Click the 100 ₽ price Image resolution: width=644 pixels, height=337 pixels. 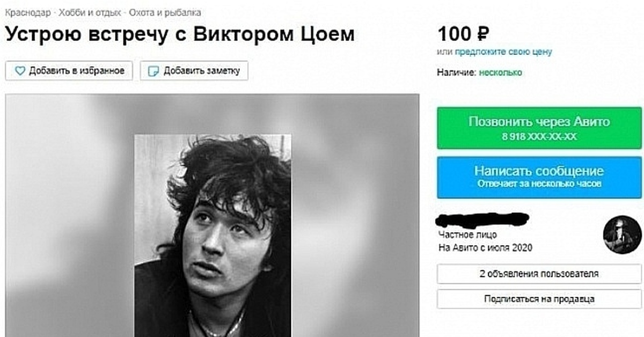(x=463, y=34)
